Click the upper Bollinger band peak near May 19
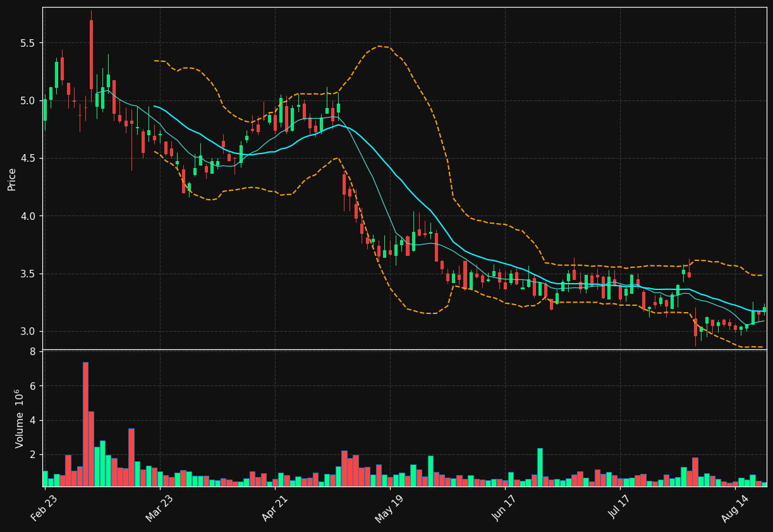 379,46
